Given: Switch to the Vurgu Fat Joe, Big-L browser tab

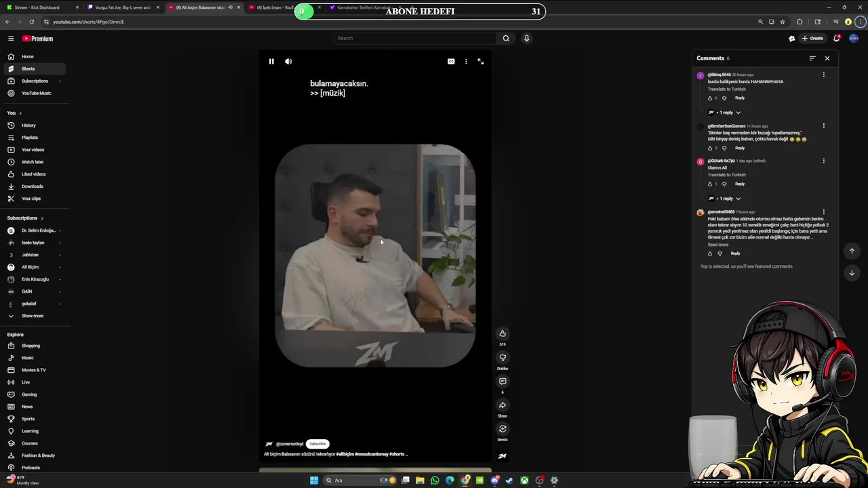Looking at the screenshot, I should (122, 7).
